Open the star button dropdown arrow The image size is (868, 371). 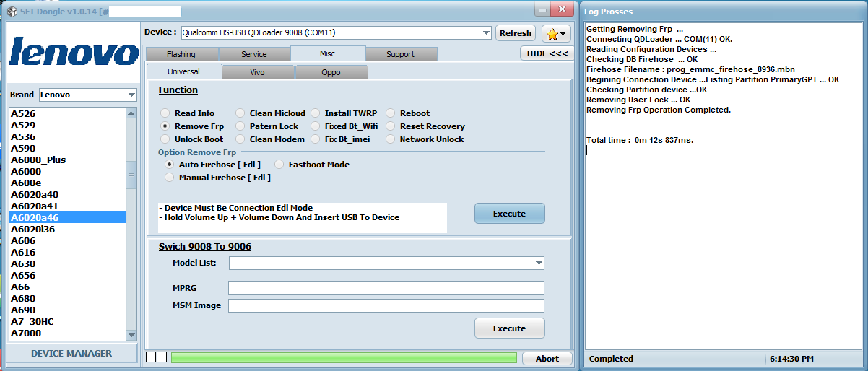click(563, 34)
